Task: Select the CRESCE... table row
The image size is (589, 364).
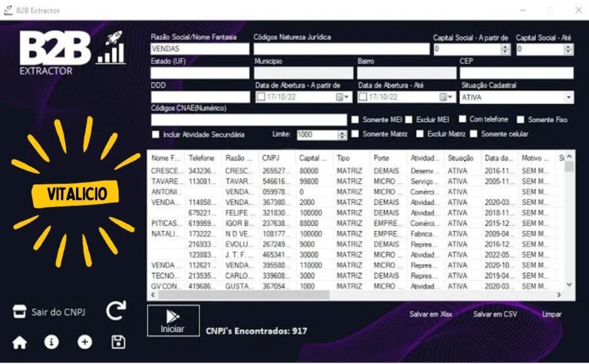Action: click(357, 171)
